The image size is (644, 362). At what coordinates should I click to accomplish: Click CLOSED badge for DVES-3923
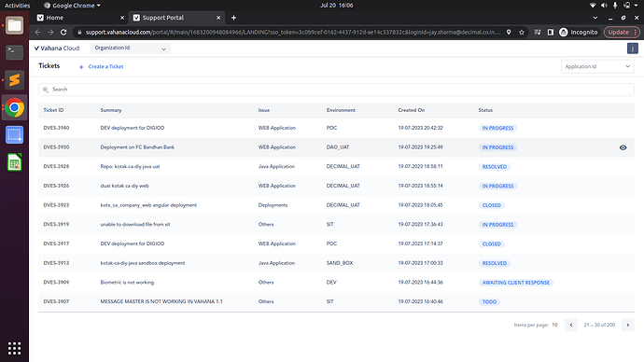tap(491, 205)
